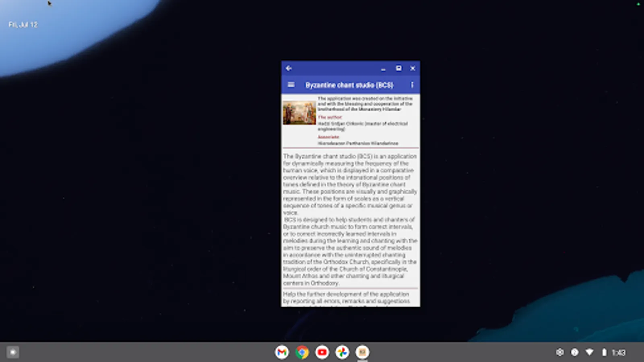Screen dimensions: 644x362
Task: Click the monastery painting thumbnail
Action: click(299, 113)
